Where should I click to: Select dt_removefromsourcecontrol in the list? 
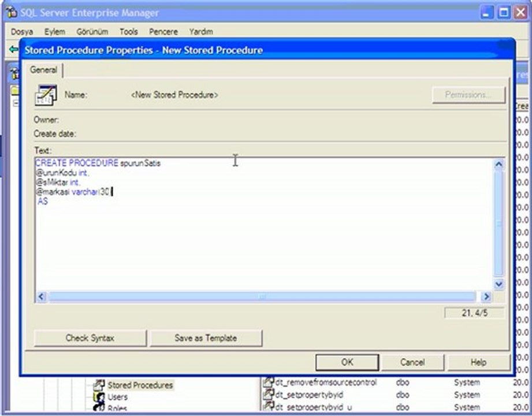click(326, 382)
